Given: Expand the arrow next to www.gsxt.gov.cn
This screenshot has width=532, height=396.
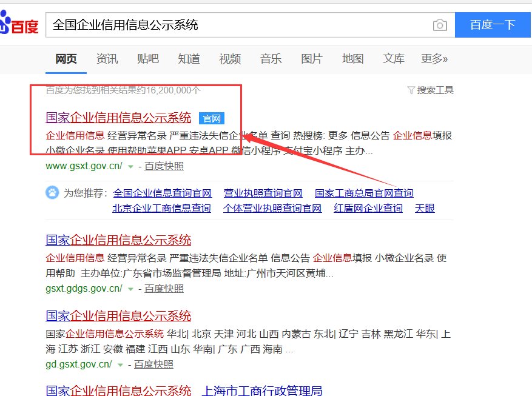Looking at the screenshot, I should click(130, 166).
